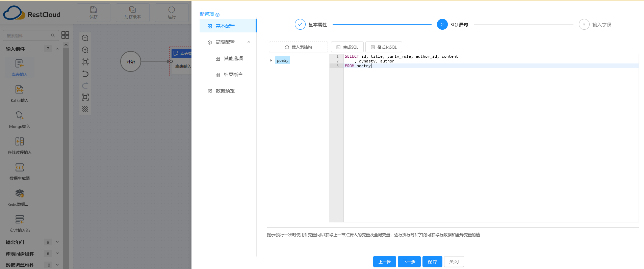Expand the 库表同步组件 section
The height and width of the screenshot is (269, 644).
(57, 253)
